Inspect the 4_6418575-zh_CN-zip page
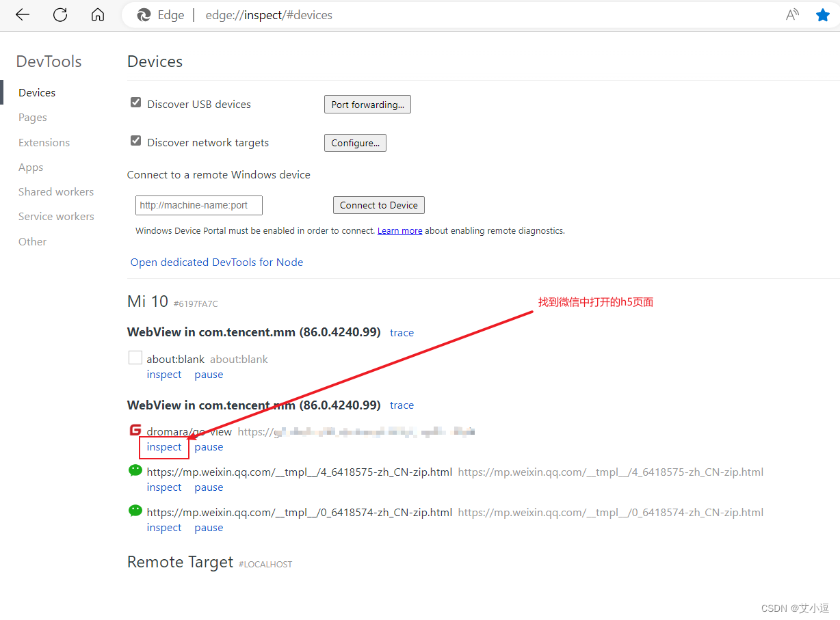The width and height of the screenshot is (840, 620). pyautogui.click(x=164, y=487)
